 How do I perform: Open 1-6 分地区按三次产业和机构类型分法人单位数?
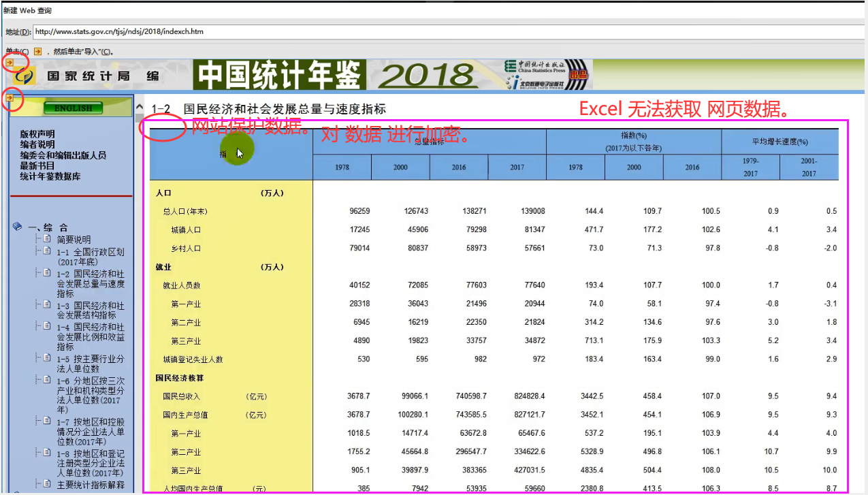coord(91,395)
